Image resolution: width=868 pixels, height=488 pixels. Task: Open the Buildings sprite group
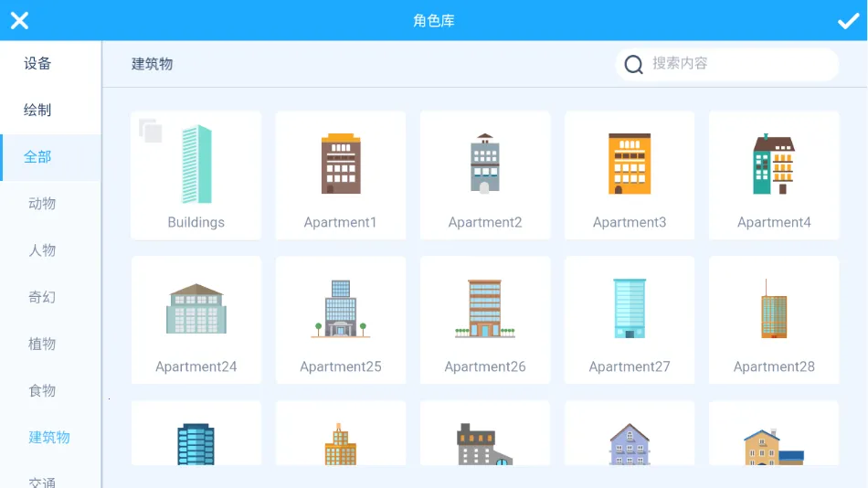click(x=196, y=175)
